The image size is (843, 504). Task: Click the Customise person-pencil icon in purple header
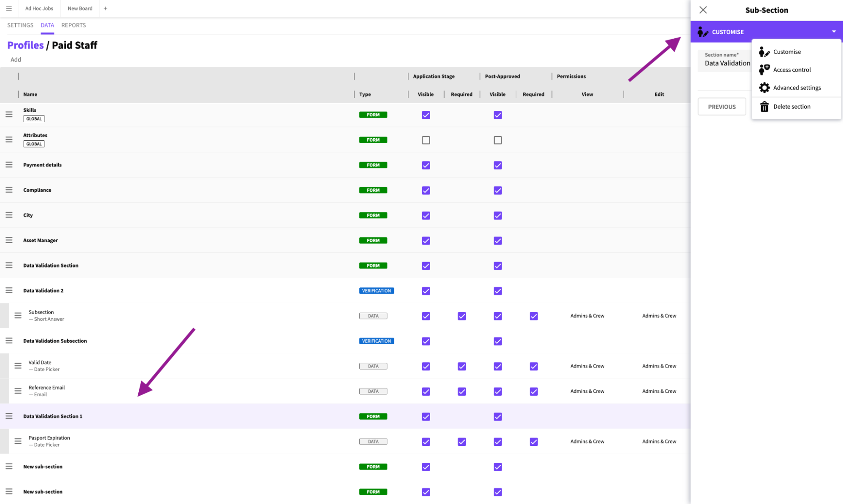tap(703, 32)
